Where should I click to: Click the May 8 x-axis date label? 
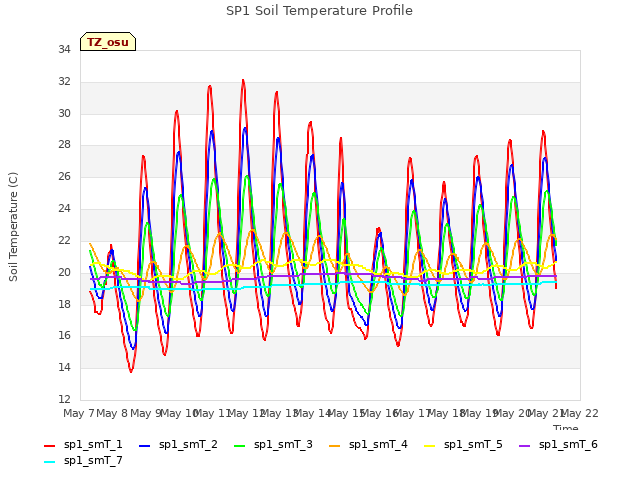[x=112, y=413]
